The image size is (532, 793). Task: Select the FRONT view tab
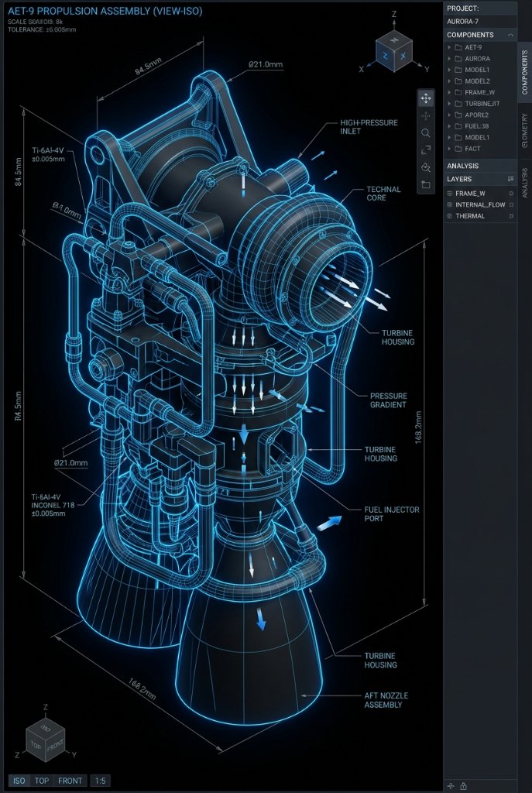point(70,781)
